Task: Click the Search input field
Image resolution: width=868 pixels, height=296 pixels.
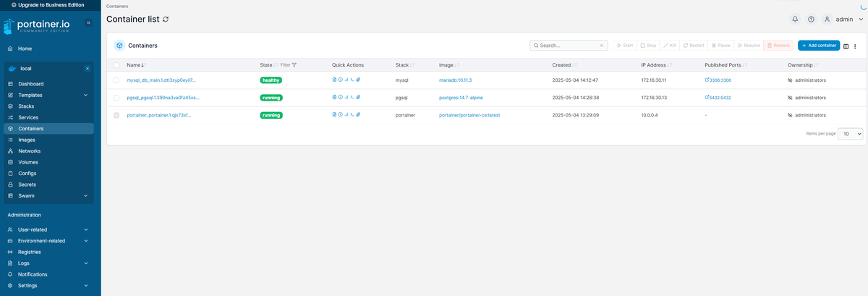Action: [568, 46]
